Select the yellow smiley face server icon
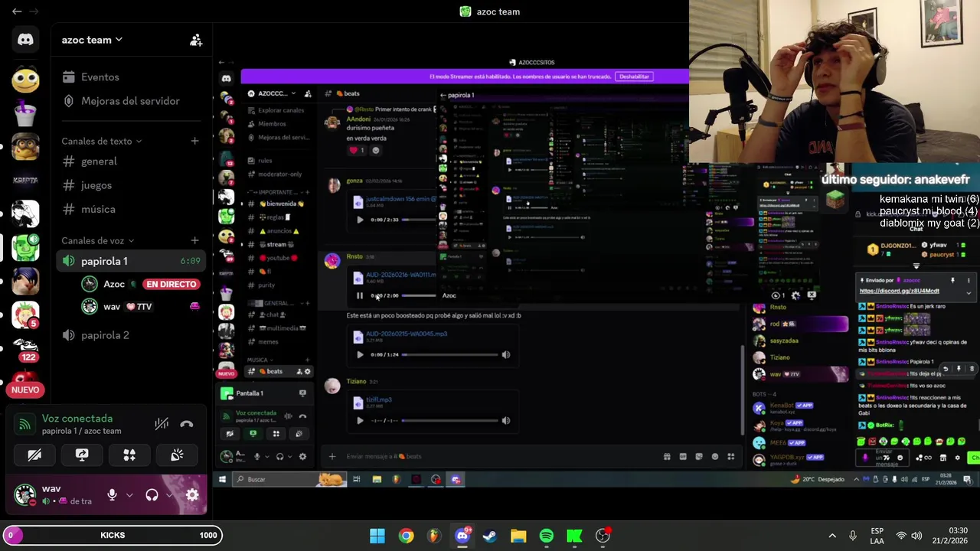 point(25,80)
